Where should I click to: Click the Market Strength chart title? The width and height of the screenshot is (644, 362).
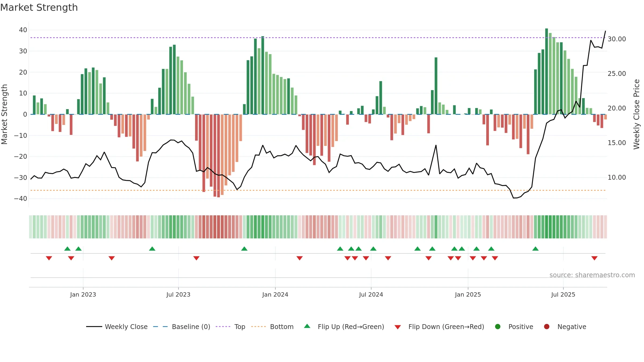[x=39, y=8]
